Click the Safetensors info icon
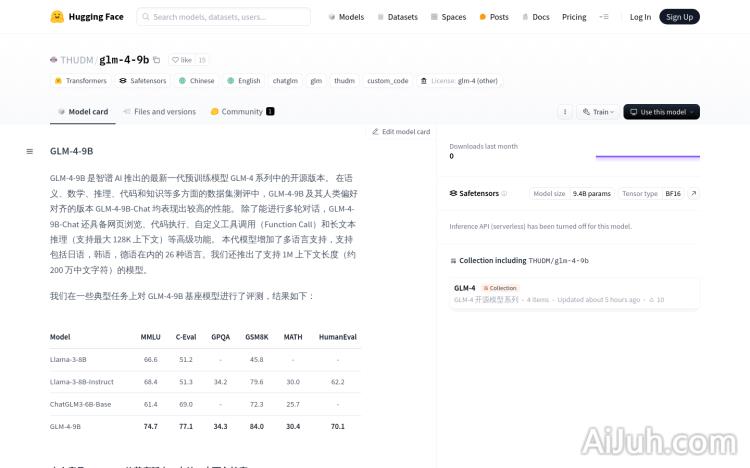Viewport: 750px width, 468px height. (504, 193)
